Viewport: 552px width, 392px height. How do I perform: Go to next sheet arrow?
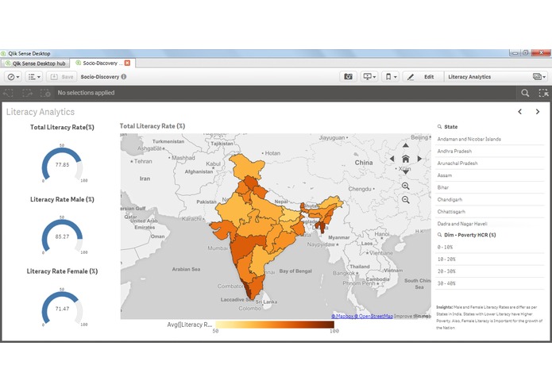click(538, 112)
